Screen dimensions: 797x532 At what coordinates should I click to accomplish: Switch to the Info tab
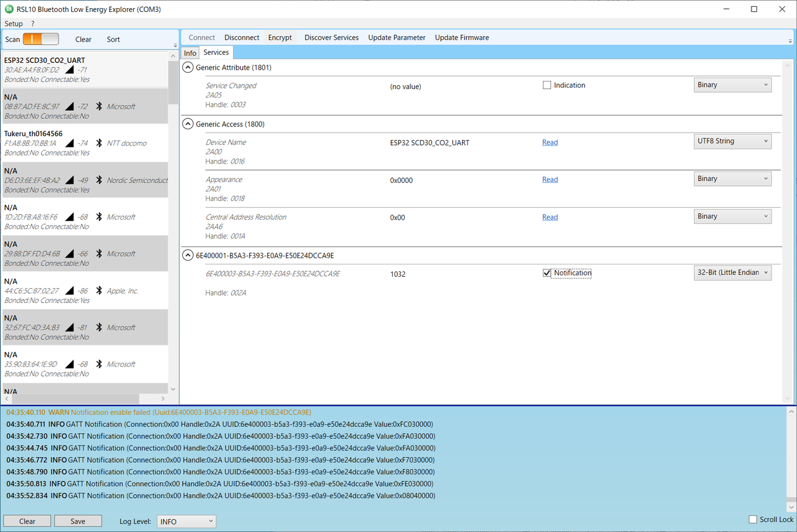(190, 54)
